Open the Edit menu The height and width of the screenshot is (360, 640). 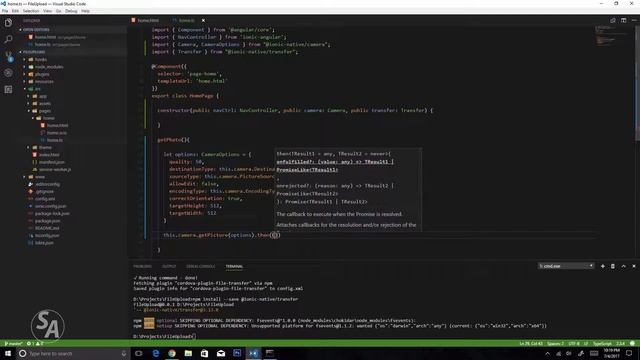(x=16, y=11)
